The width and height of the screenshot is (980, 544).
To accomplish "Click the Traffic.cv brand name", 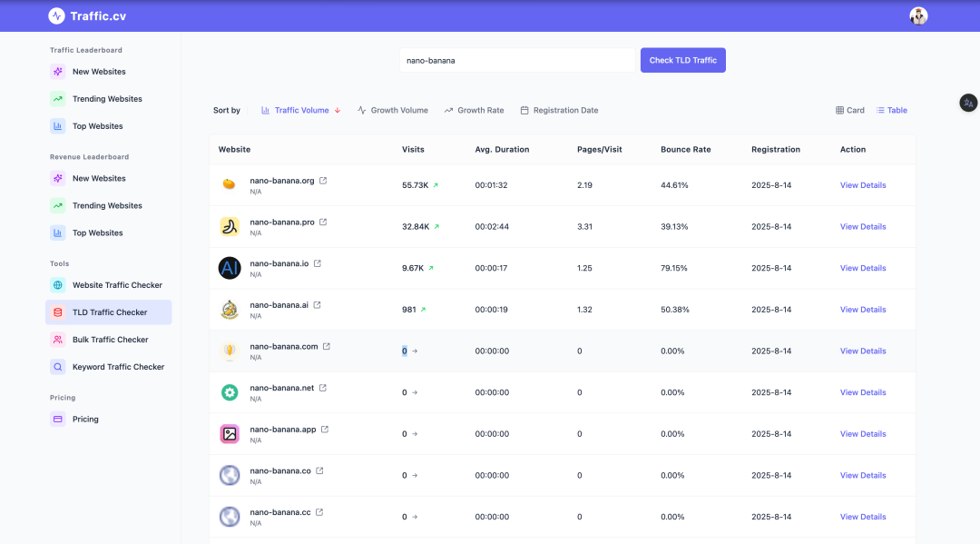I will pyautogui.click(x=98, y=16).
